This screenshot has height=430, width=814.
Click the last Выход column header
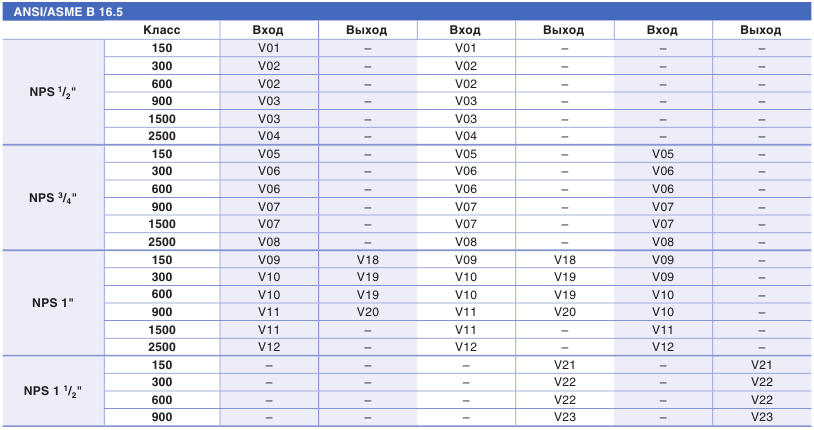pyautogui.click(x=761, y=30)
